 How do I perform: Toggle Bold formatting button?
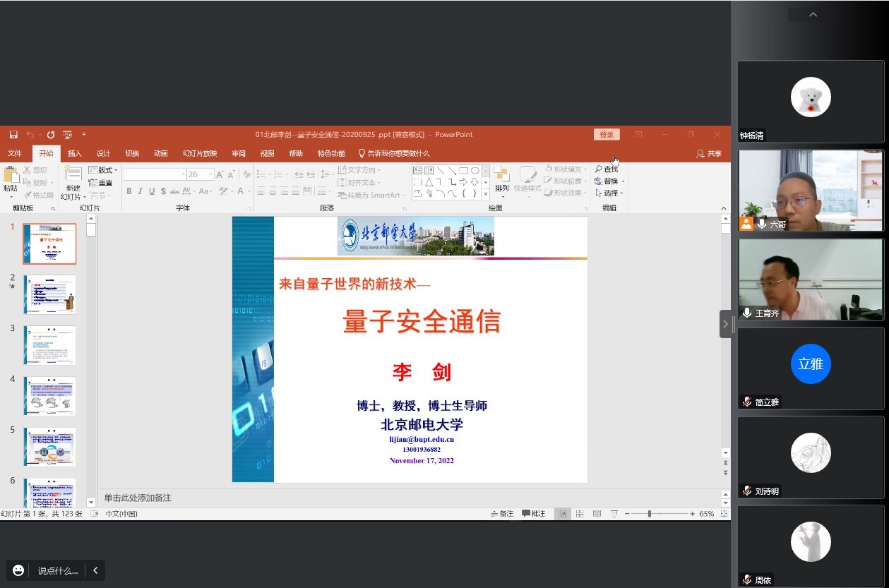coord(129,191)
